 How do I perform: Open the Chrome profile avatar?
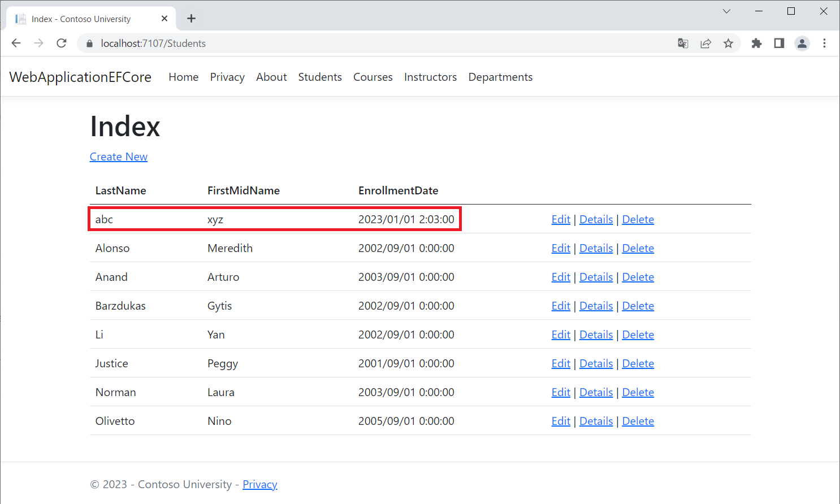coord(802,44)
